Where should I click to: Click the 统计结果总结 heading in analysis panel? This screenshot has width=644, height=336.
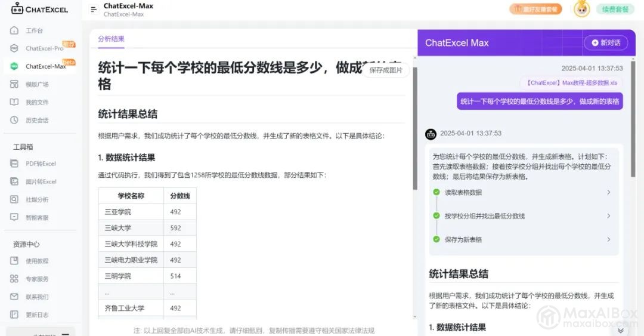[128, 114]
